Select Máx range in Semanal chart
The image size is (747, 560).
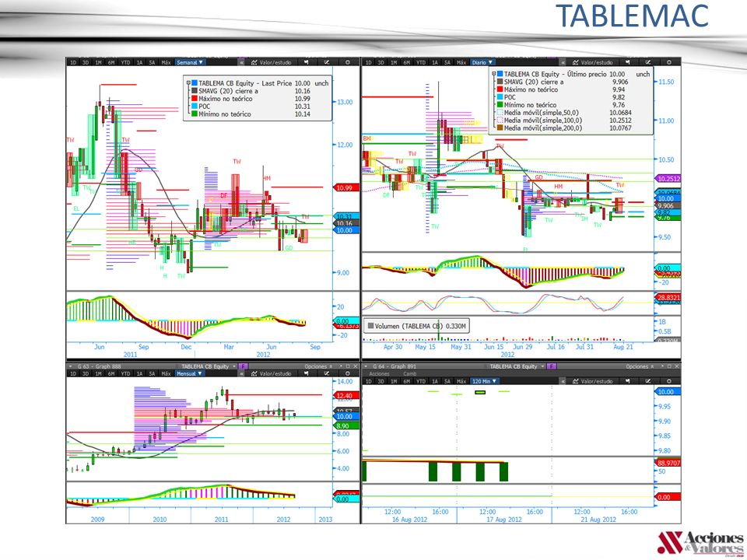(166, 62)
